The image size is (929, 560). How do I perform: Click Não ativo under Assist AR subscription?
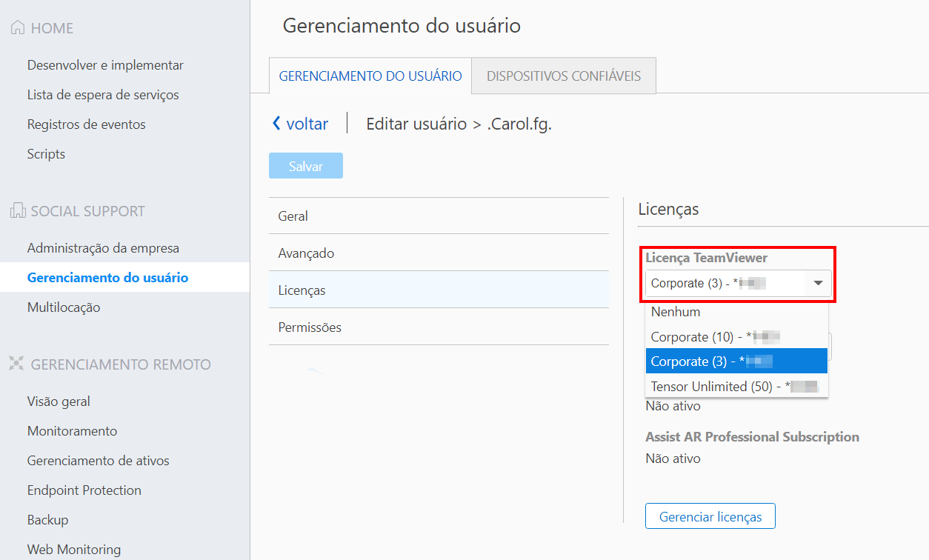(673, 459)
